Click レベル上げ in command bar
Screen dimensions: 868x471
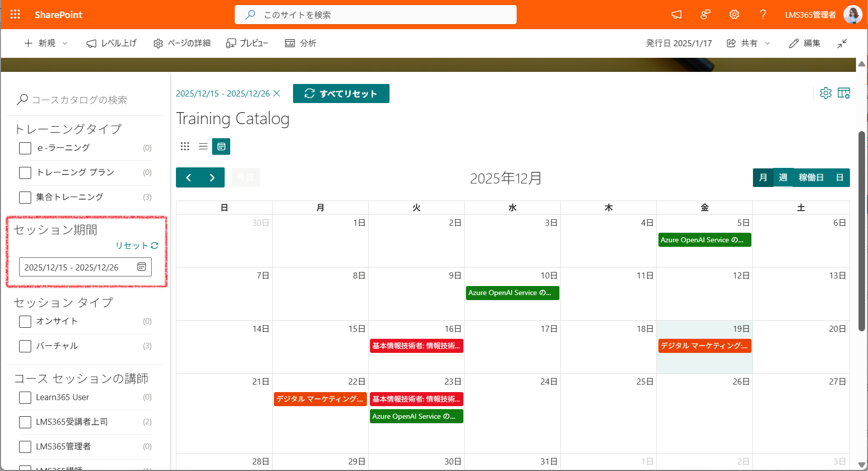click(x=112, y=43)
